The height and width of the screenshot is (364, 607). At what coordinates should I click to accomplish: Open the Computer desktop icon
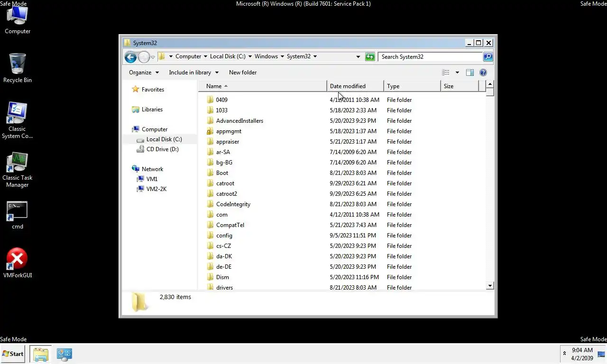[18, 20]
